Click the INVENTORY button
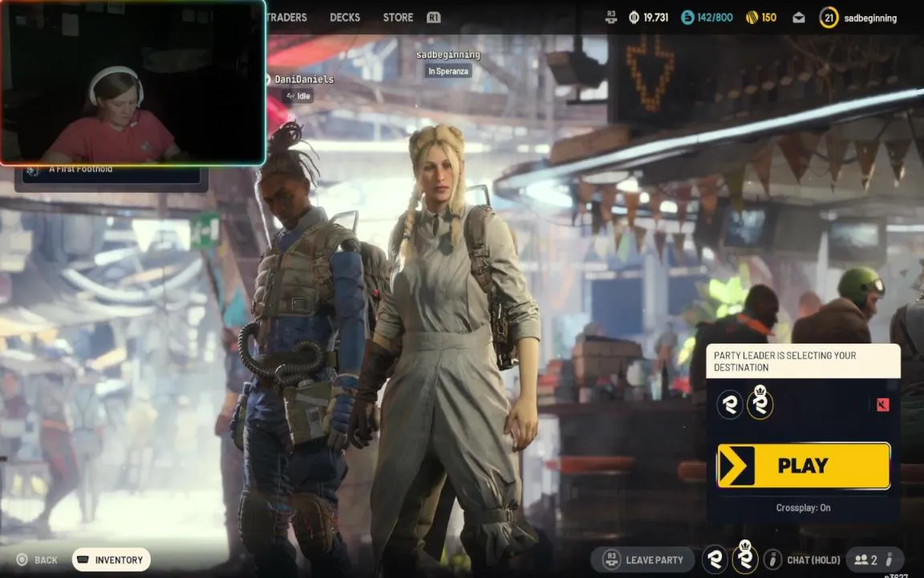 [111, 560]
